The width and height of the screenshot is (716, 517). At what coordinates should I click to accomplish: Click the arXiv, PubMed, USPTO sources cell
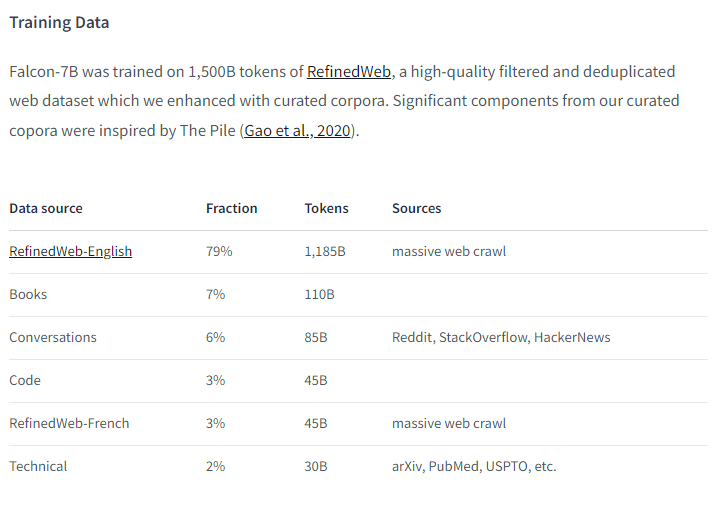click(474, 466)
